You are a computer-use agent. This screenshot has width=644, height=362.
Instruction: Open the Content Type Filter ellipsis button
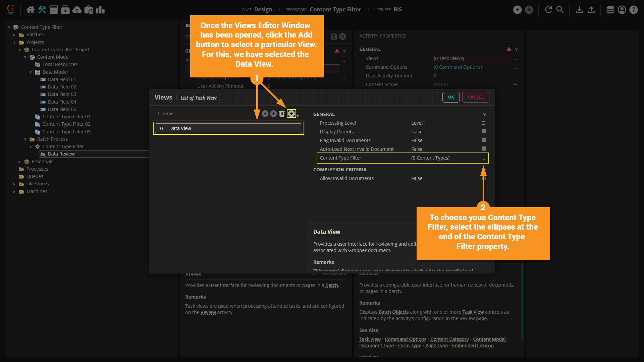click(x=483, y=158)
